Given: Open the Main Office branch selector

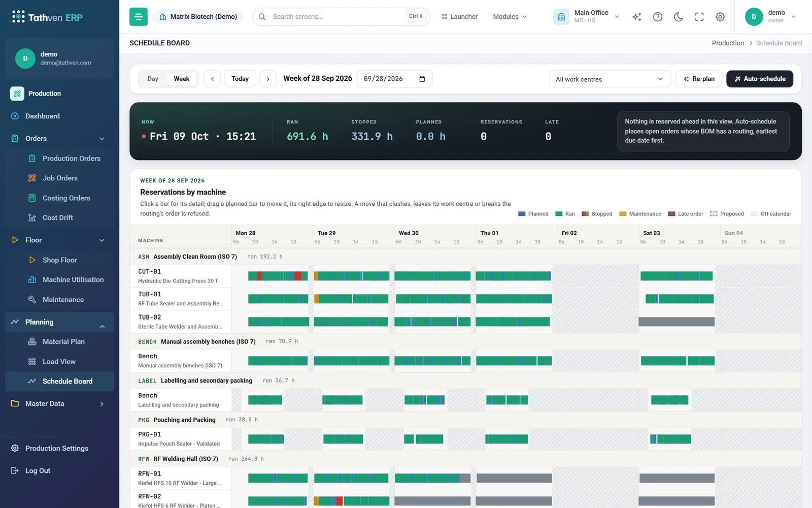Looking at the screenshot, I should 587,17.
